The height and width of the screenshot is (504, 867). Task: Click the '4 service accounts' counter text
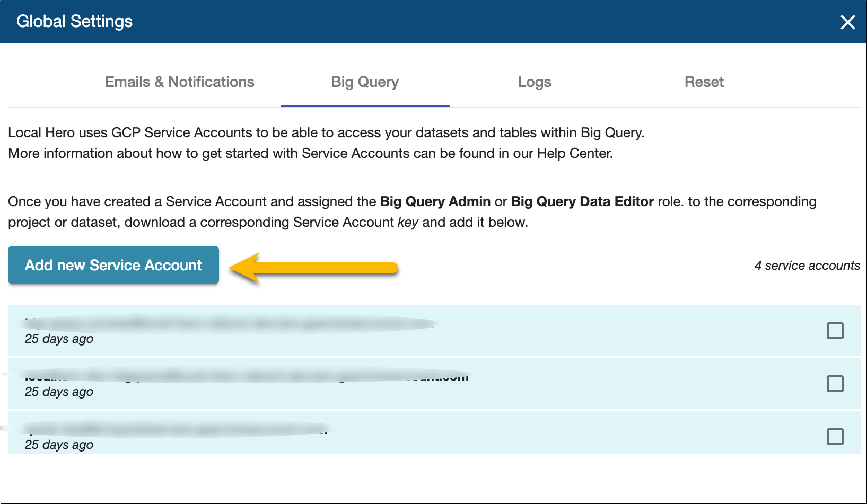[x=807, y=266]
